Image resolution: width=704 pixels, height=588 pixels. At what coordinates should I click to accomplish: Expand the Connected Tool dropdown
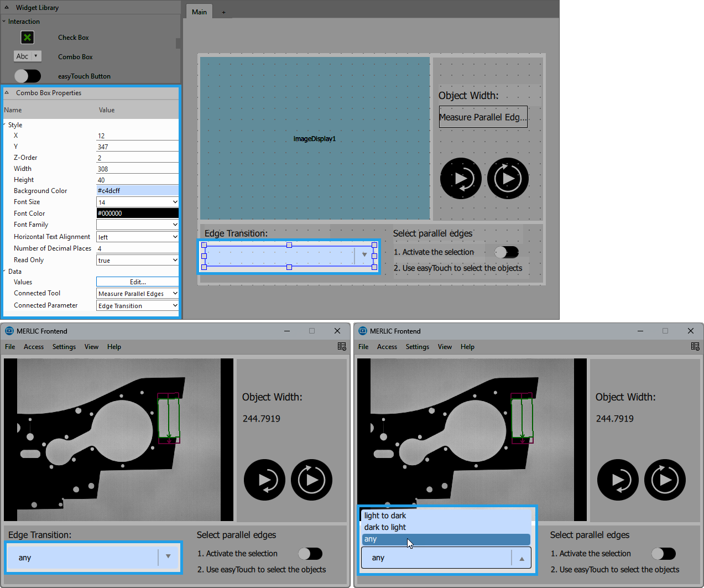[137, 294]
